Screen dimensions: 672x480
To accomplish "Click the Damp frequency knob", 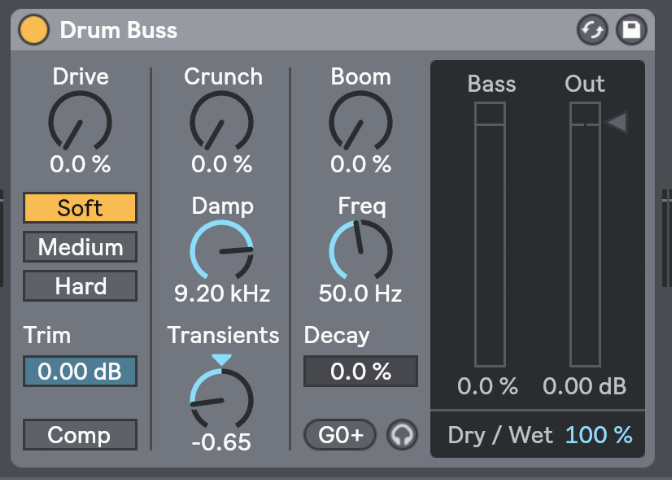I will click(x=222, y=250).
